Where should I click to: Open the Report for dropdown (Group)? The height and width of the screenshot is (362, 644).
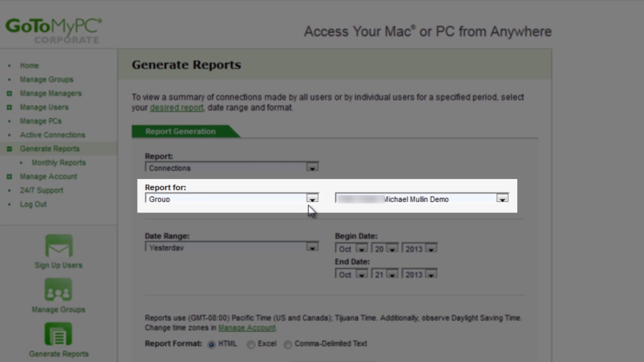click(232, 199)
